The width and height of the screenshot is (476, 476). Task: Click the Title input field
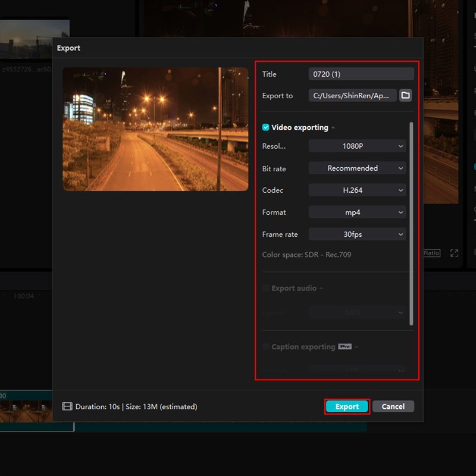pyautogui.click(x=361, y=74)
